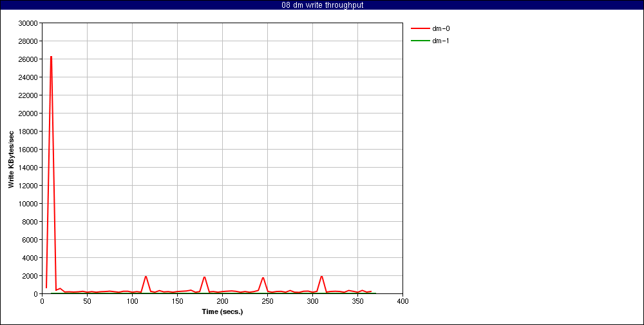This screenshot has width=644, height=325.
Task: Click the 30000 y-axis tick label
Action: click(28, 23)
